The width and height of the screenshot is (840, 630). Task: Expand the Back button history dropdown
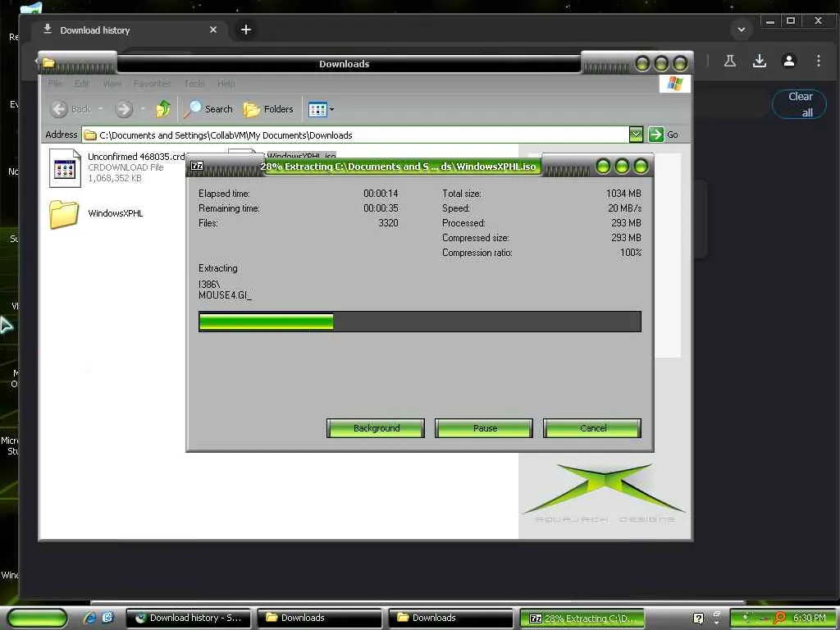[x=100, y=109]
